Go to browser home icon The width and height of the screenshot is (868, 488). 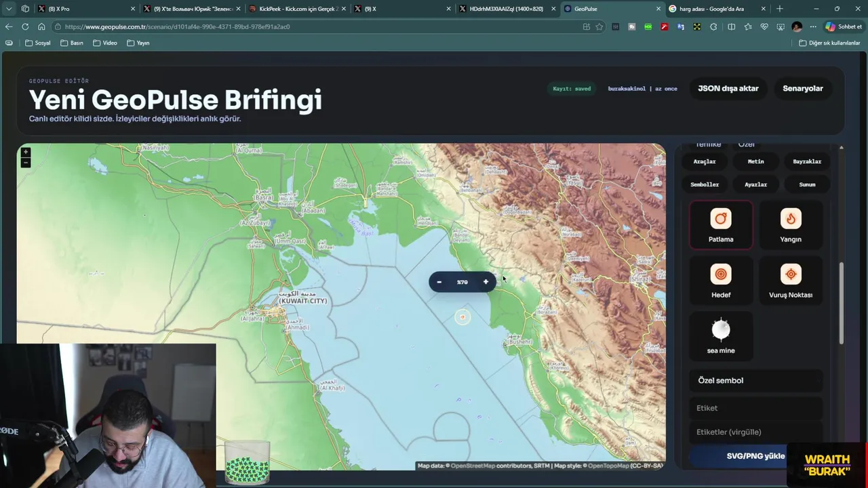tap(41, 26)
